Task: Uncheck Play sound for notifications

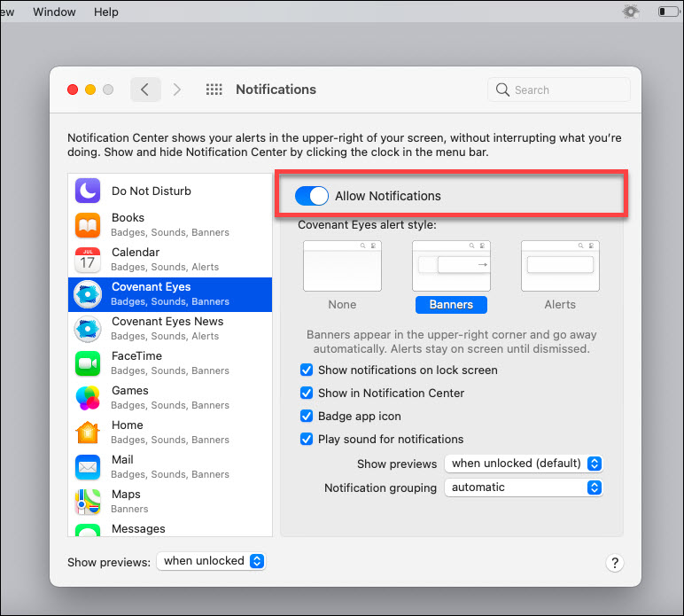Action: pyautogui.click(x=307, y=439)
